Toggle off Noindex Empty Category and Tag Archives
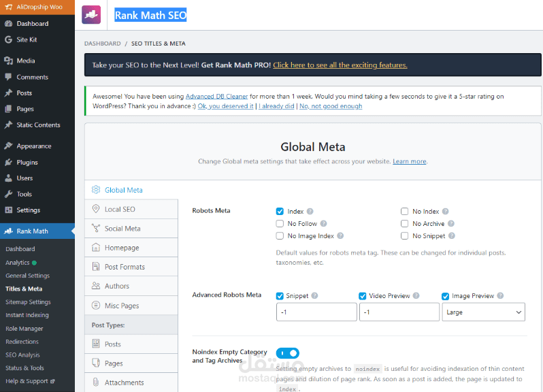The height and width of the screenshot is (392, 543). click(x=288, y=353)
